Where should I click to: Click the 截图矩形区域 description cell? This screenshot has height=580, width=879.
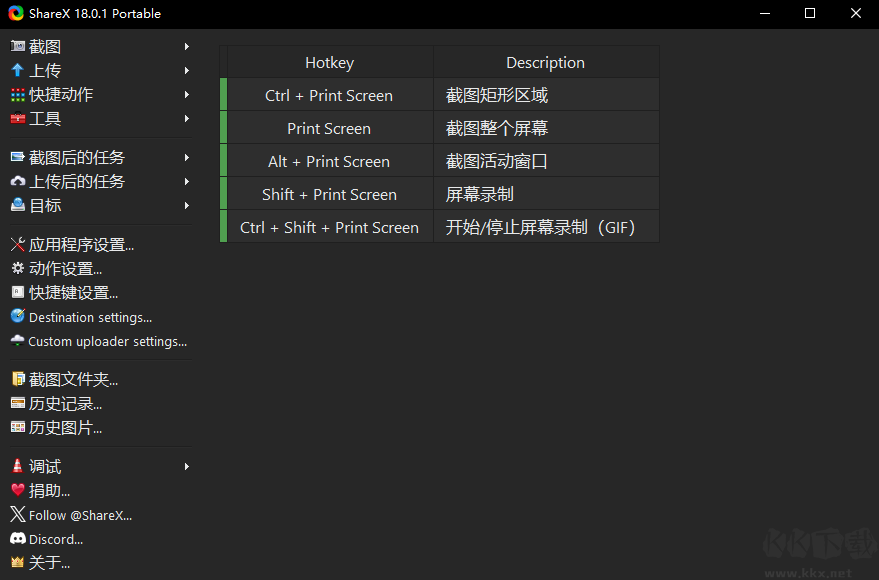coord(546,95)
